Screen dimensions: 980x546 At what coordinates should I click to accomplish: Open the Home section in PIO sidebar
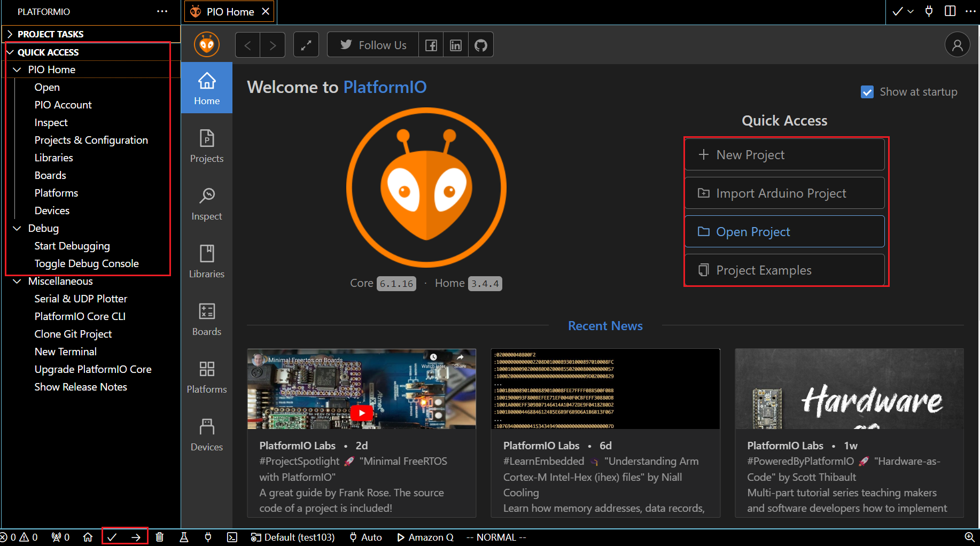[207, 88]
